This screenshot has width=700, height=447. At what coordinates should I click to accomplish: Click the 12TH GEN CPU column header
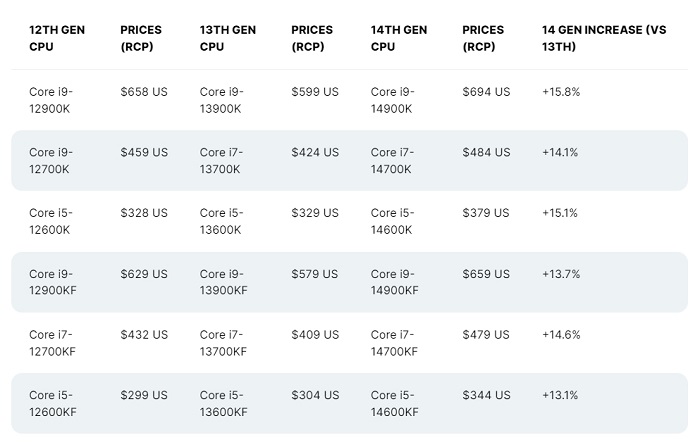(x=57, y=38)
